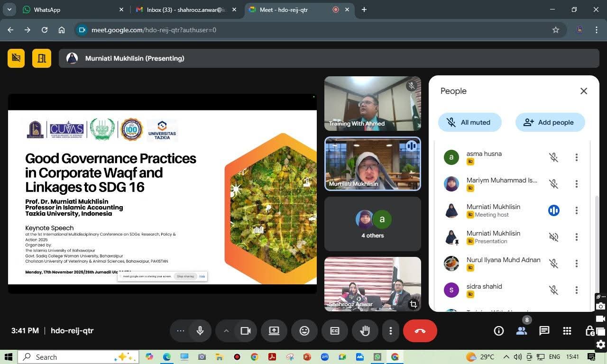Close the People side panel

[583, 91]
